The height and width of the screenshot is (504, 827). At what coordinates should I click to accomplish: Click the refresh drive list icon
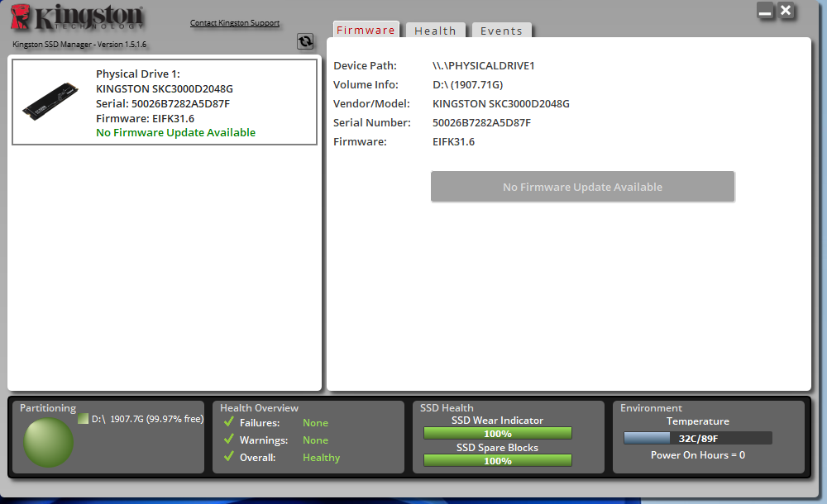305,41
